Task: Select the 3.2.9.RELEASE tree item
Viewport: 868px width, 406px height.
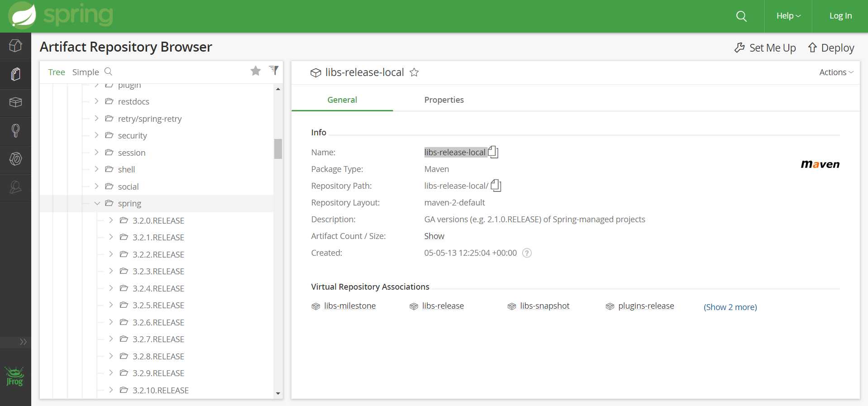Action: 158,373
